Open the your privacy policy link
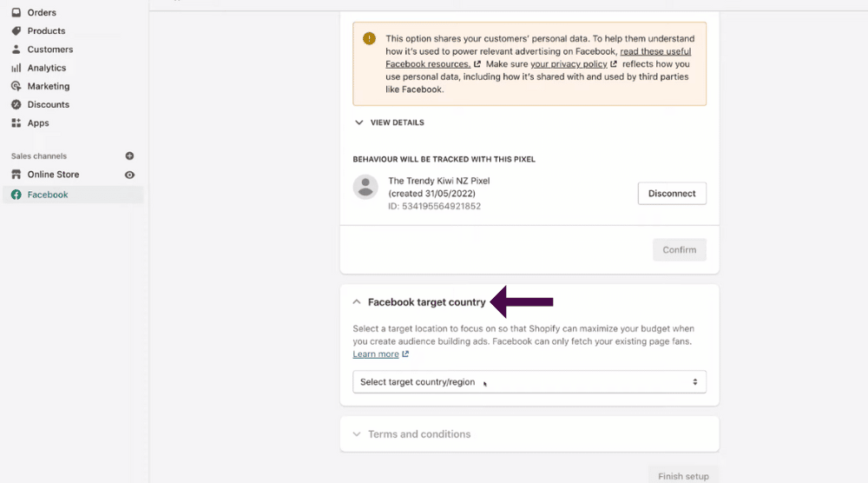The height and width of the screenshot is (483, 868). [569, 63]
